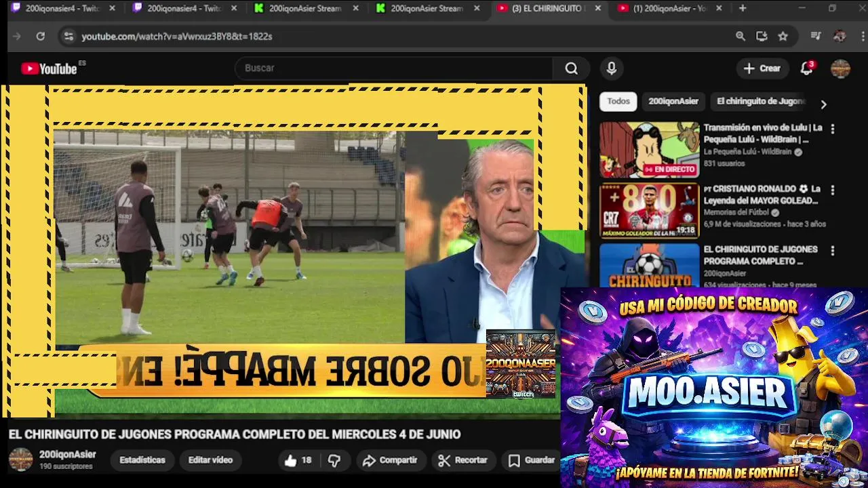
Task: Open options menu for Chiringuito sidebar video
Action: 833,250
